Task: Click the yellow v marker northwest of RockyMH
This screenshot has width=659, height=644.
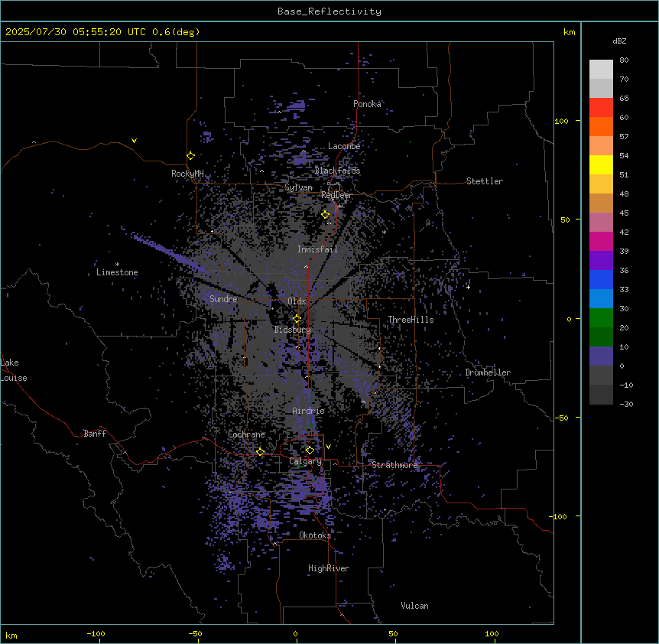Action: pyautogui.click(x=134, y=141)
